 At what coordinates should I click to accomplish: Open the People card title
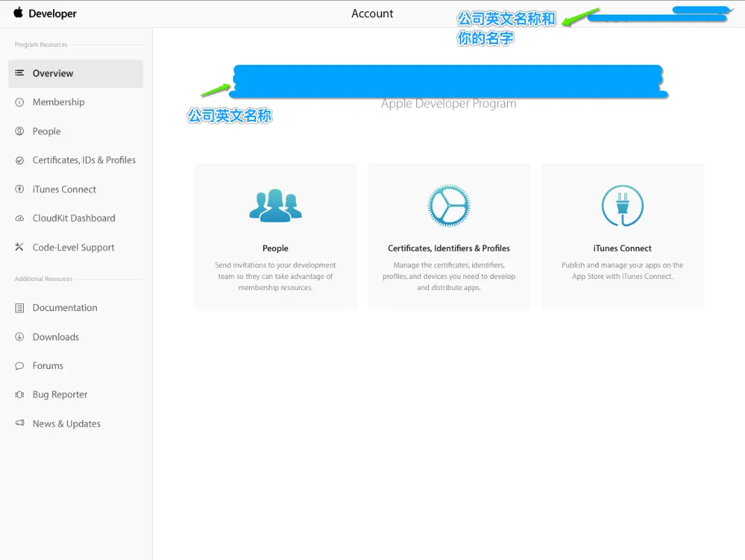coord(276,248)
